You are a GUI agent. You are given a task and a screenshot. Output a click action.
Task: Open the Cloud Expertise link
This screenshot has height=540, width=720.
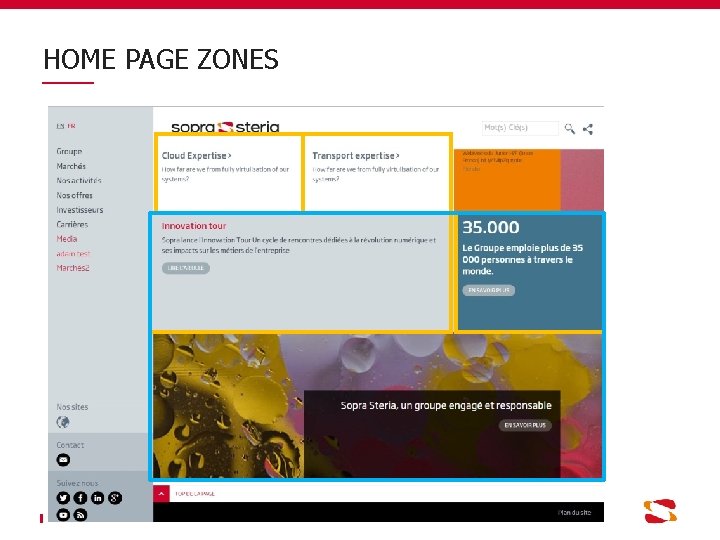(x=197, y=156)
